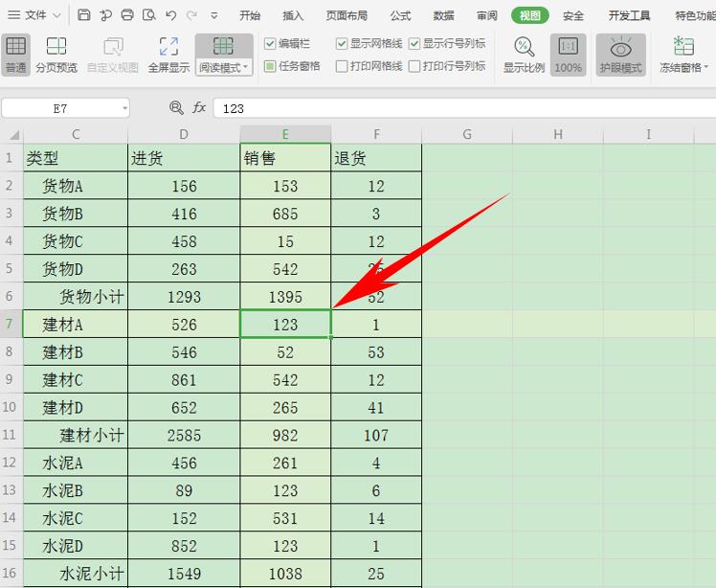Select cell with value 416
The height and width of the screenshot is (588, 716).
tap(184, 214)
